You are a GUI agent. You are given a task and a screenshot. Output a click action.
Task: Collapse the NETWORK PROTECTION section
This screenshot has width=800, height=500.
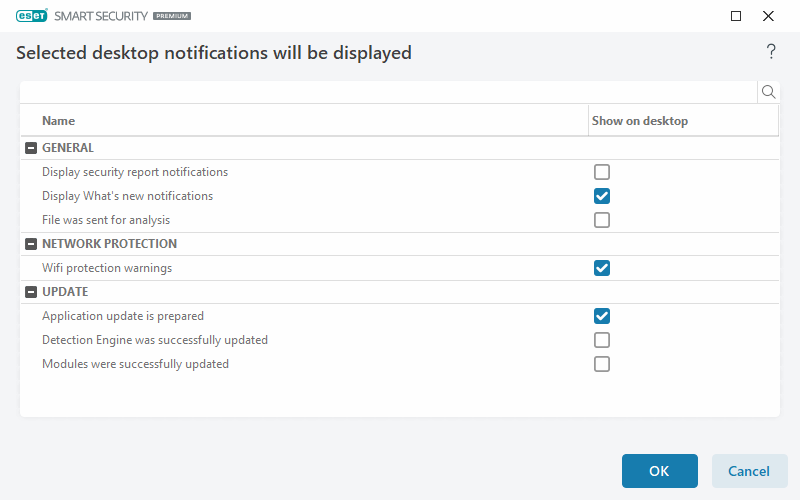pos(30,244)
